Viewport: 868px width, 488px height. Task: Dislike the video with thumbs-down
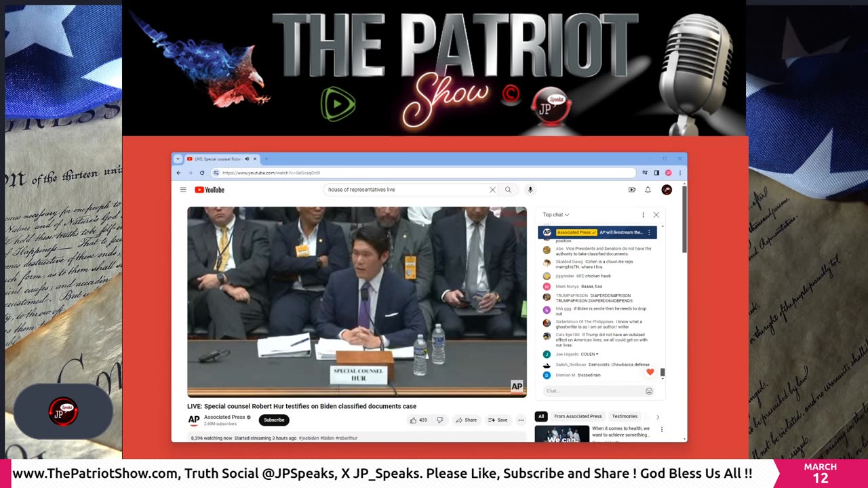pyautogui.click(x=439, y=420)
